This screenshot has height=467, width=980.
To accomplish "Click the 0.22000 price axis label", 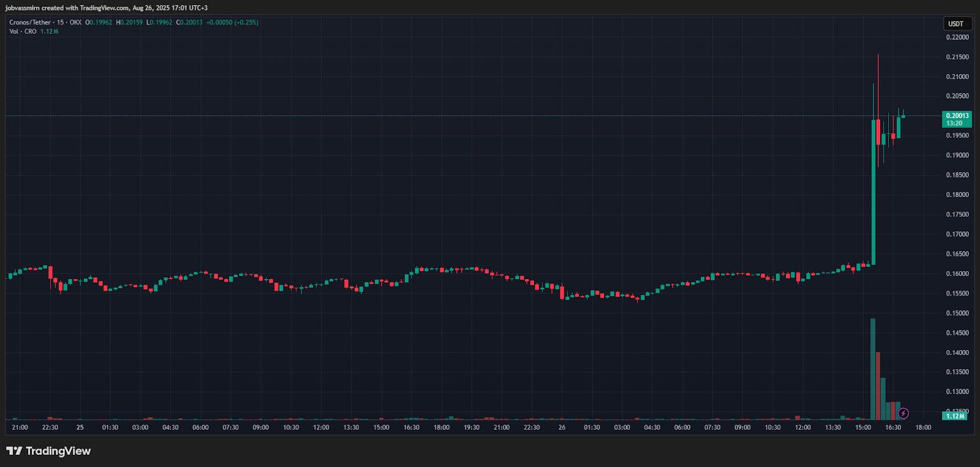I will [957, 37].
